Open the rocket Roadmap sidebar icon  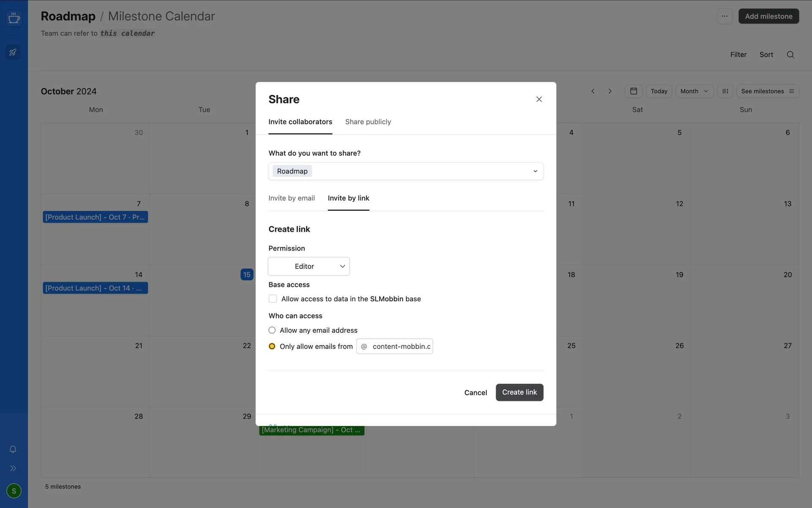click(x=13, y=52)
